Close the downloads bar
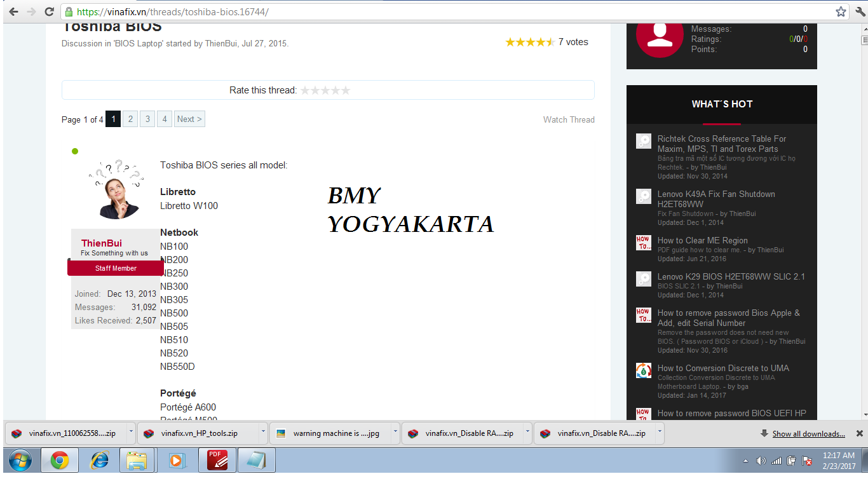The width and height of the screenshot is (868, 488). [859, 433]
